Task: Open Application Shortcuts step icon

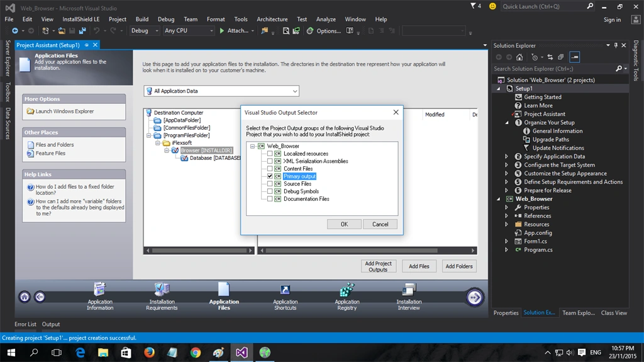Action: (285, 290)
